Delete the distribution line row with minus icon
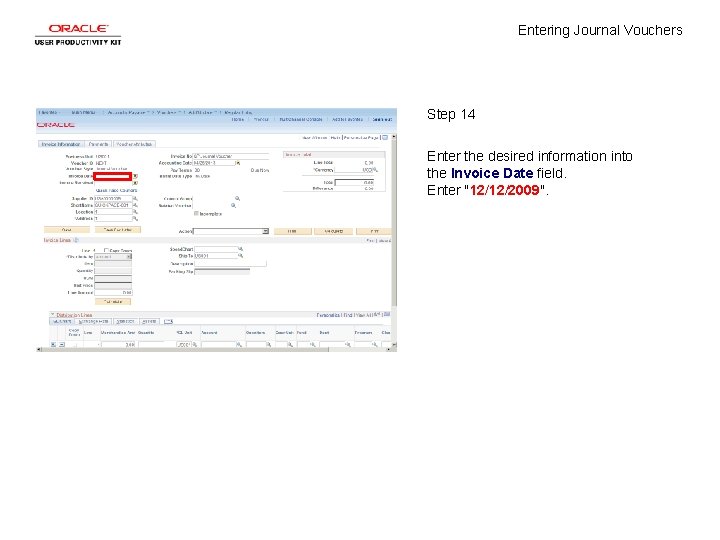The height and width of the screenshot is (540, 720). [62, 344]
